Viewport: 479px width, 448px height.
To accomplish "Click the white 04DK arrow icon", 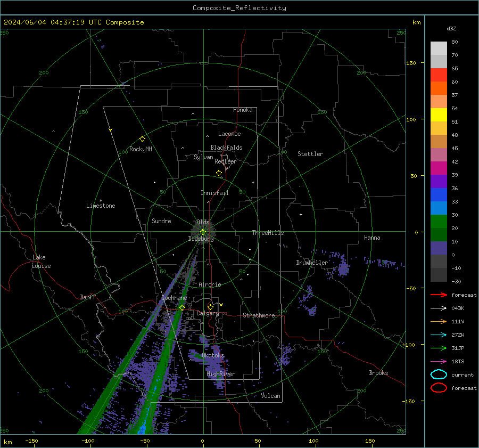I will click(x=439, y=308).
